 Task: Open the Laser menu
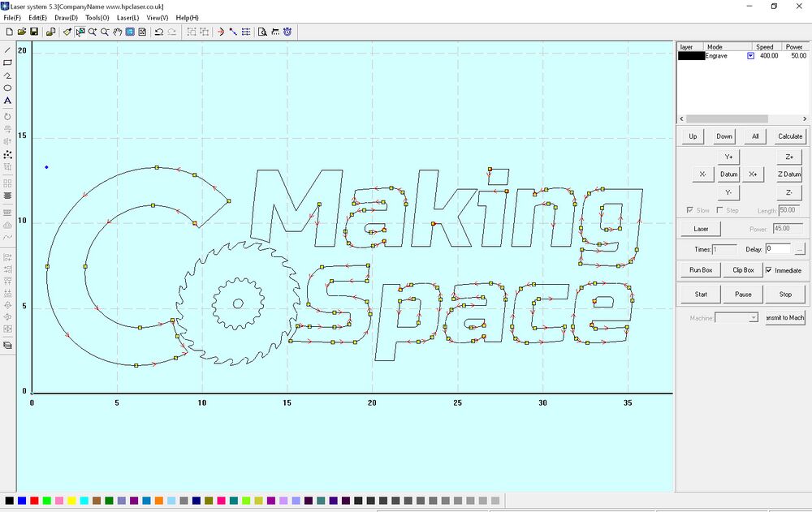pos(127,17)
